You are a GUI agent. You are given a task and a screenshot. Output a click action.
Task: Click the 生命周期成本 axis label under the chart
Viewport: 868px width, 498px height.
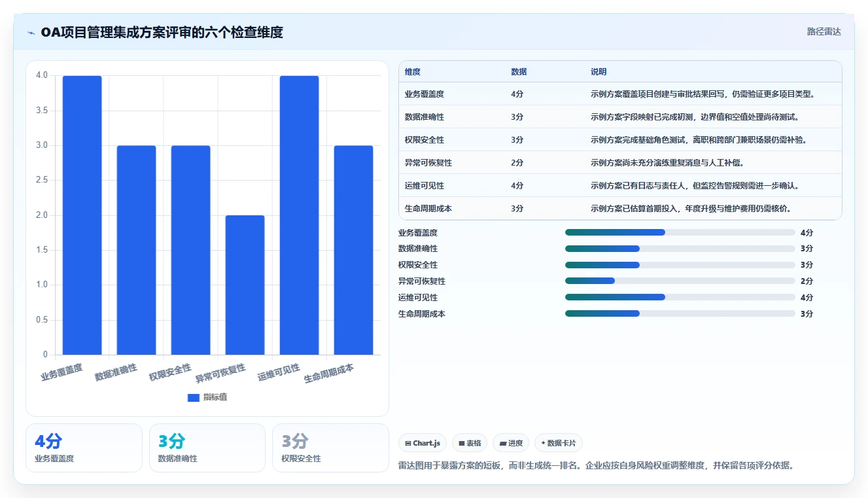[x=329, y=374]
